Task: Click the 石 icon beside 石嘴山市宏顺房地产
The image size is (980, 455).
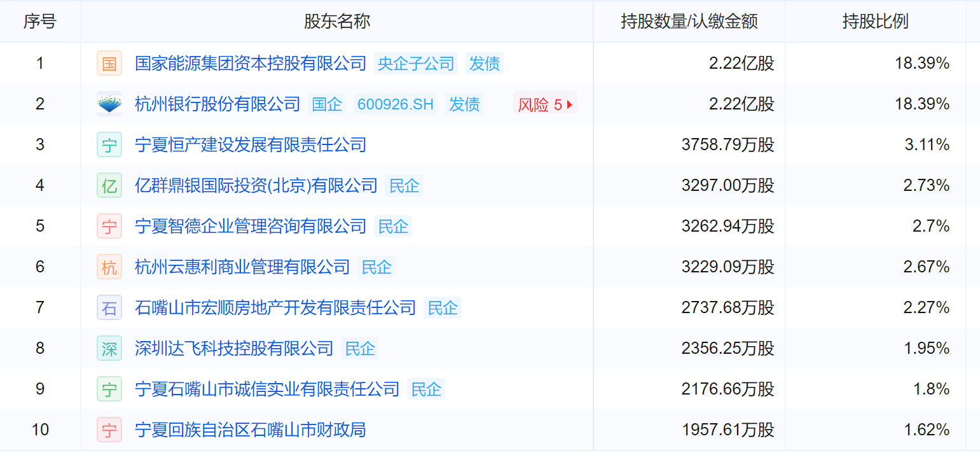Action: click(x=109, y=307)
